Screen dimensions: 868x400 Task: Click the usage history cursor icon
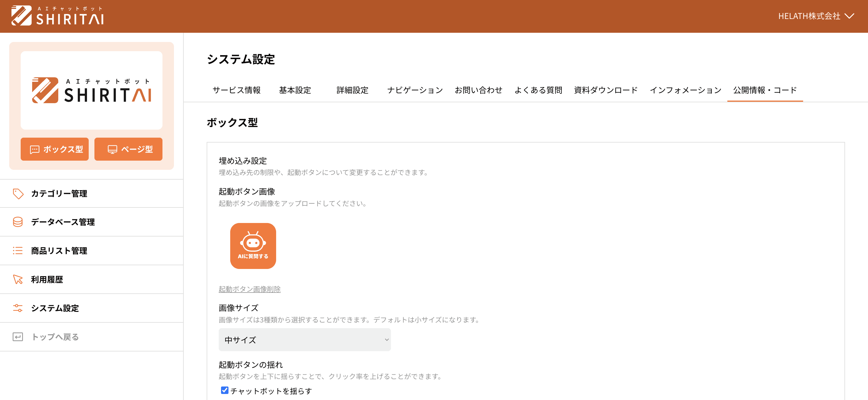18,279
